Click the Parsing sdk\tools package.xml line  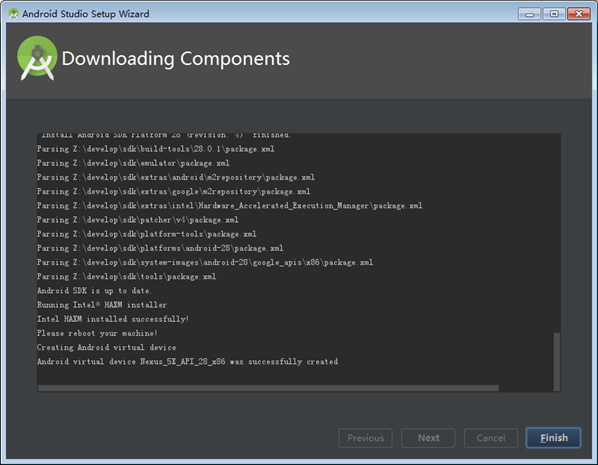(x=127, y=277)
